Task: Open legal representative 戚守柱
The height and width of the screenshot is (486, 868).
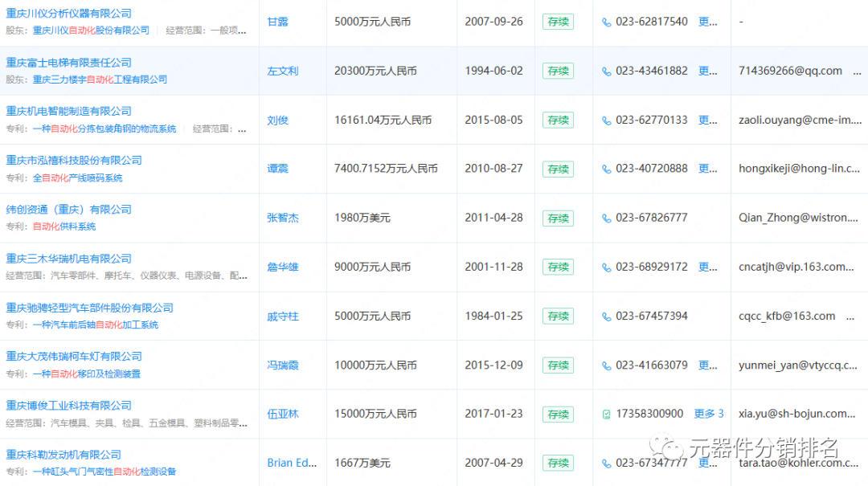Action: click(283, 316)
